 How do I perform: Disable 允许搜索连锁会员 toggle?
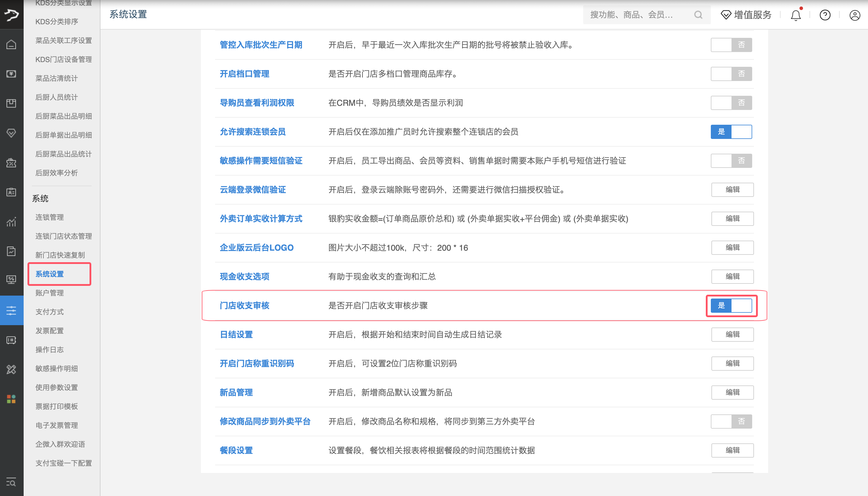(731, 132)
